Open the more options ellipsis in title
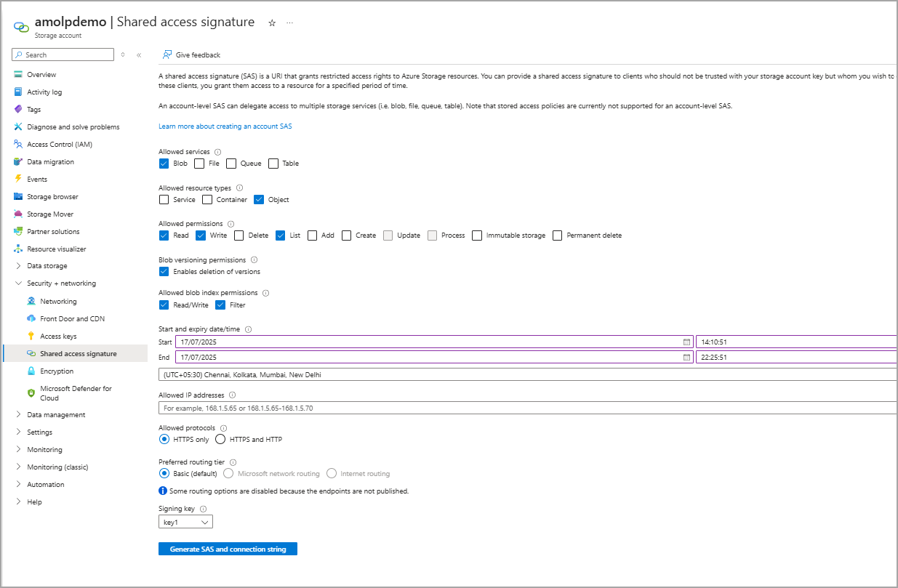This screenshot has height=588, width=898. pos(289,23)
